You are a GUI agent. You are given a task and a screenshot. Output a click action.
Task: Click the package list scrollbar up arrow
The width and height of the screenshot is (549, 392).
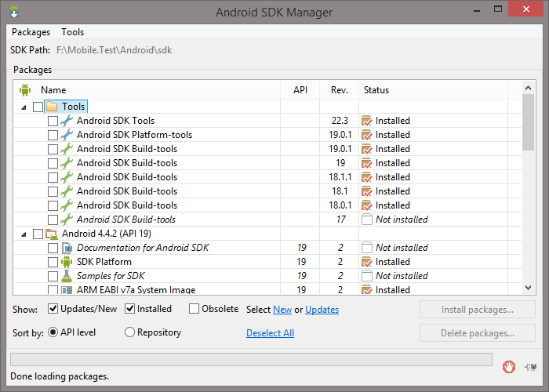[528, 88]
